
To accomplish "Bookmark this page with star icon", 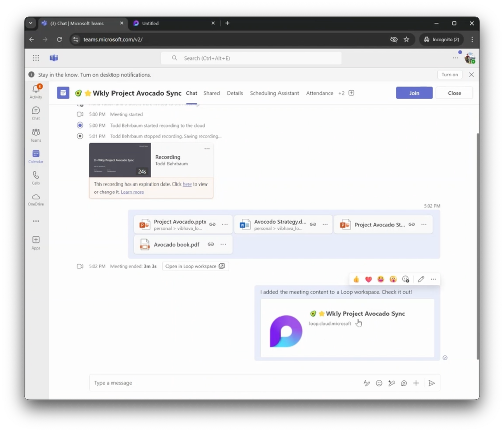I will [x=406, y=39].
